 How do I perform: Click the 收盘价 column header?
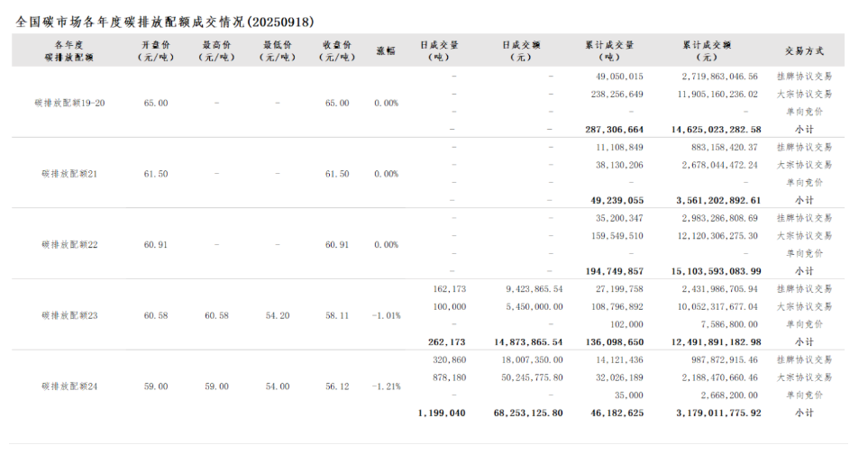point(337,50)
